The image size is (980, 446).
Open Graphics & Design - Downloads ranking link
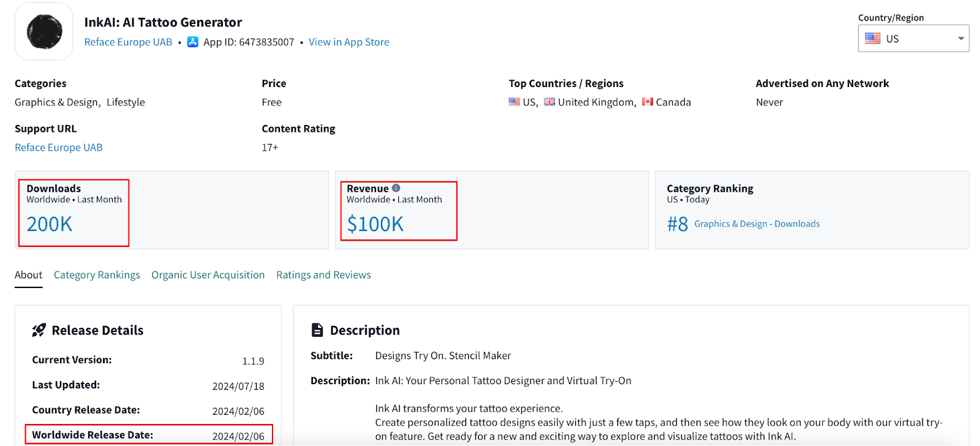coord(757,224)
